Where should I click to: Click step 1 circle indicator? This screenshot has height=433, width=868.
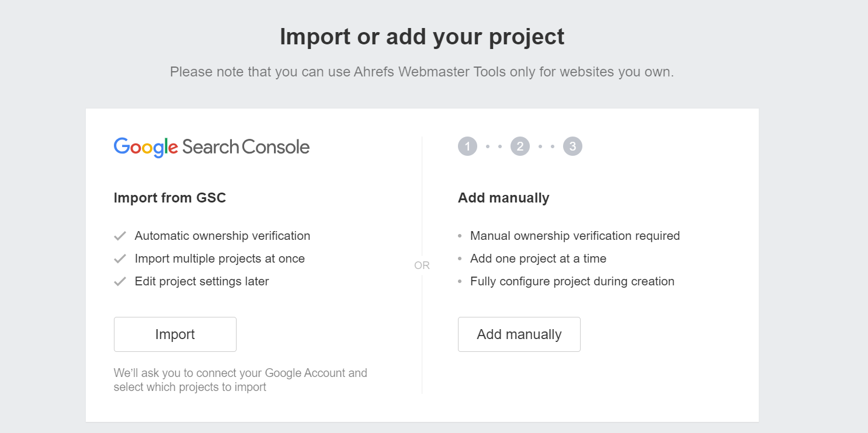[x=467, y=146]
